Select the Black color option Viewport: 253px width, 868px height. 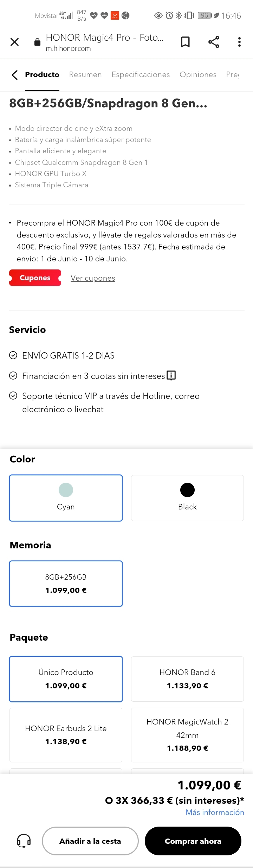(x=187, y=498)
